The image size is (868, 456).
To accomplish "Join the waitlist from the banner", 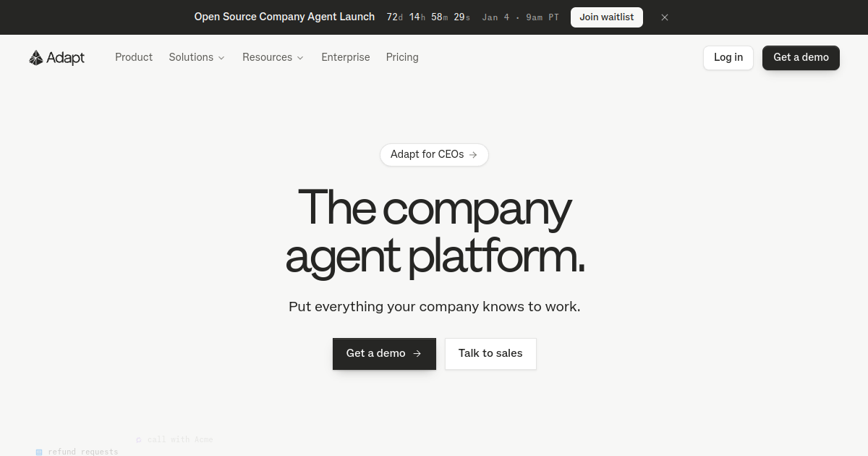I will [607, 17].
